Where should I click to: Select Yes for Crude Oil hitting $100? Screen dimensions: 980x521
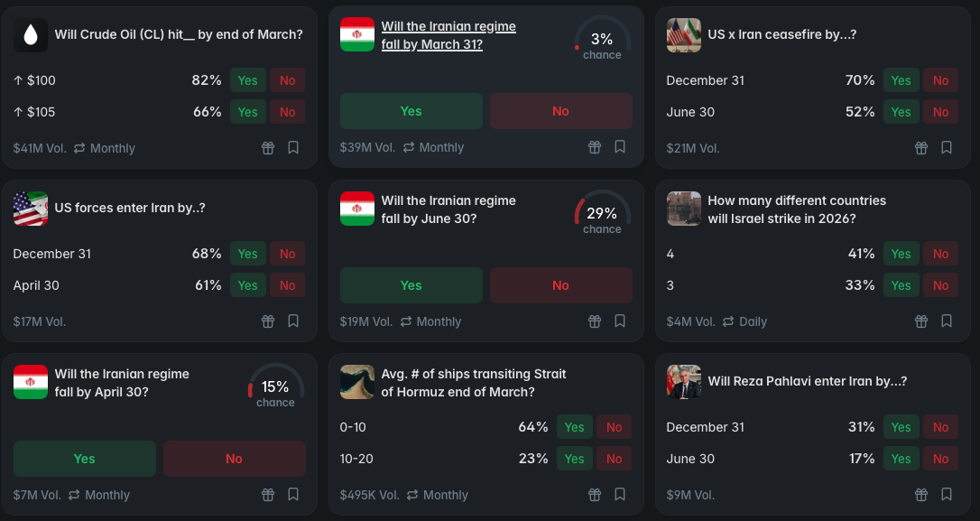pos(247,80)
